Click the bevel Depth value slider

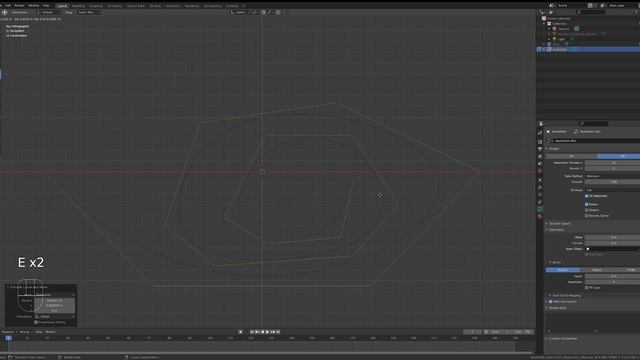pos(612,276)
